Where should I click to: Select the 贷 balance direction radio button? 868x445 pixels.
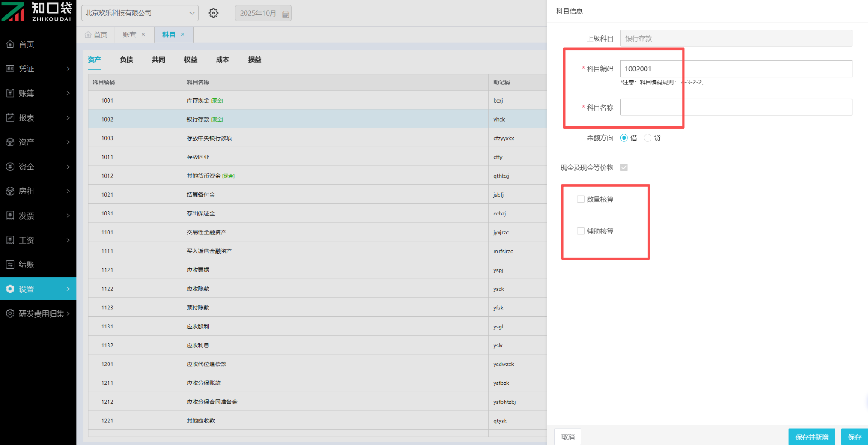point(647,138)
